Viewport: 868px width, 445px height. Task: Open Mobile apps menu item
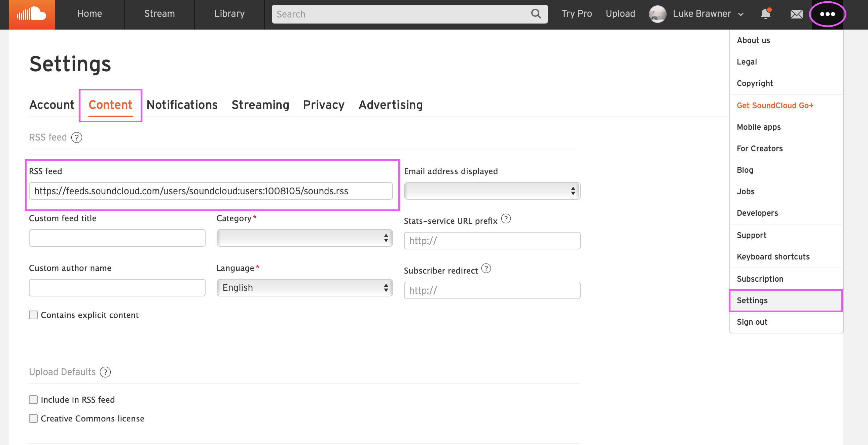(x=786, y=127)
